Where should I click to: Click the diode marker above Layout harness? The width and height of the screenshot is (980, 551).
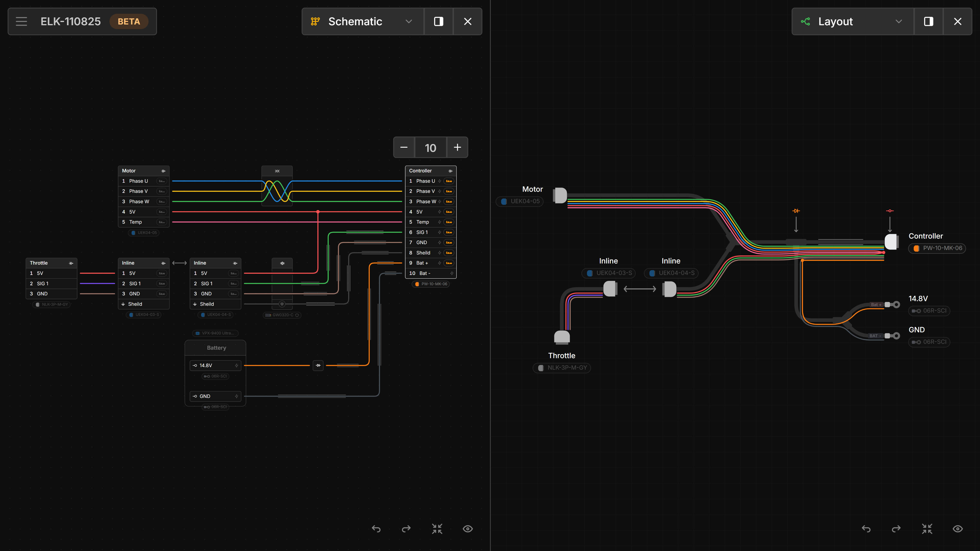(x=796, y=211)
